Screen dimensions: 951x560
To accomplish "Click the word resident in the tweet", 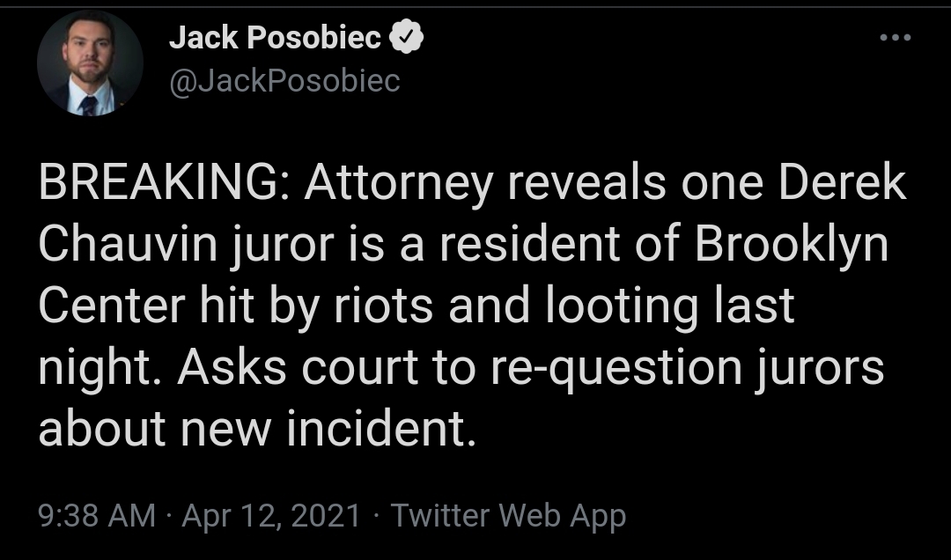I will pyautogui.click(x=529, y=244).
